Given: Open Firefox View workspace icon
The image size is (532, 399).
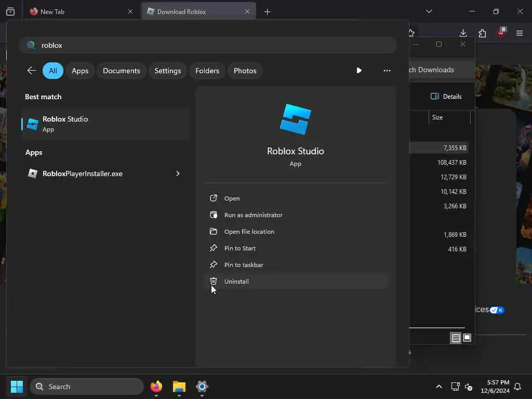Looking at the screenshot, I should (10, 11).
